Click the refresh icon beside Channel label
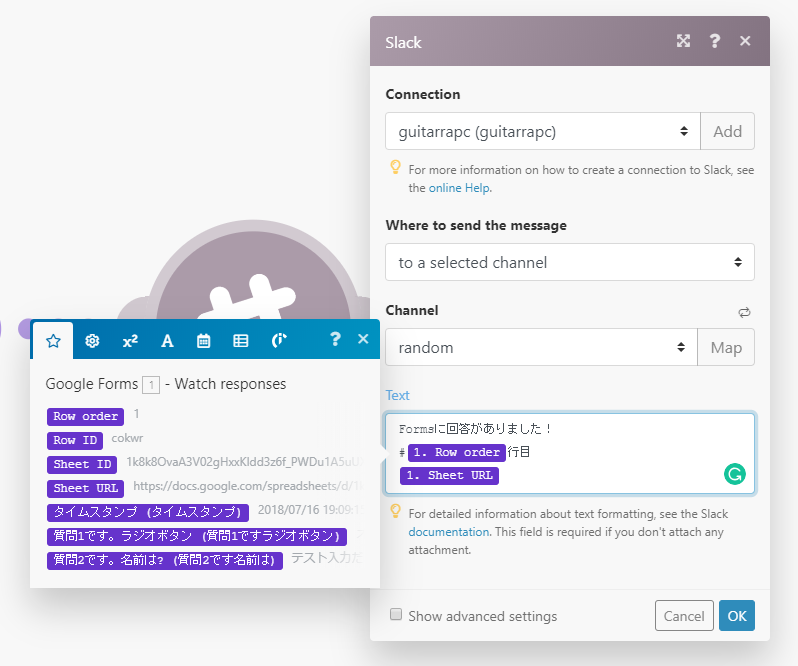This screenshot has height=666, width=798. pos(744,312)
